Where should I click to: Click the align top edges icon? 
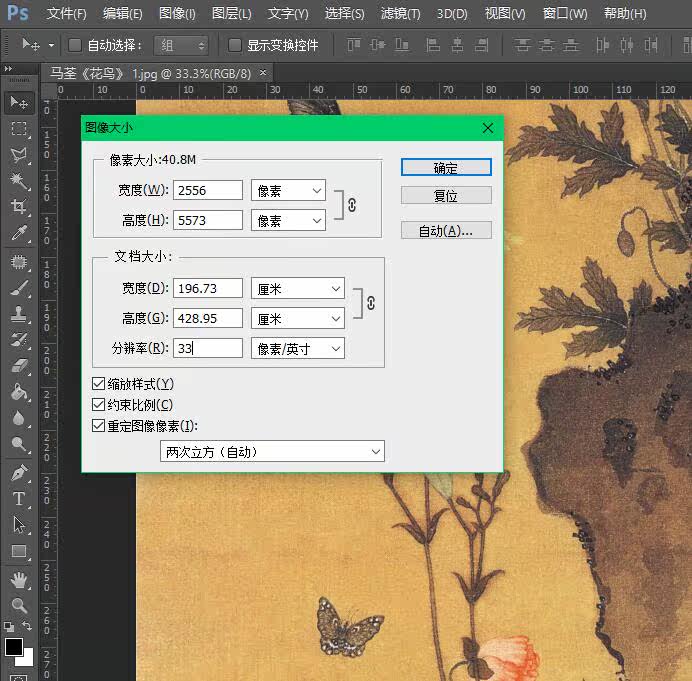354,45
